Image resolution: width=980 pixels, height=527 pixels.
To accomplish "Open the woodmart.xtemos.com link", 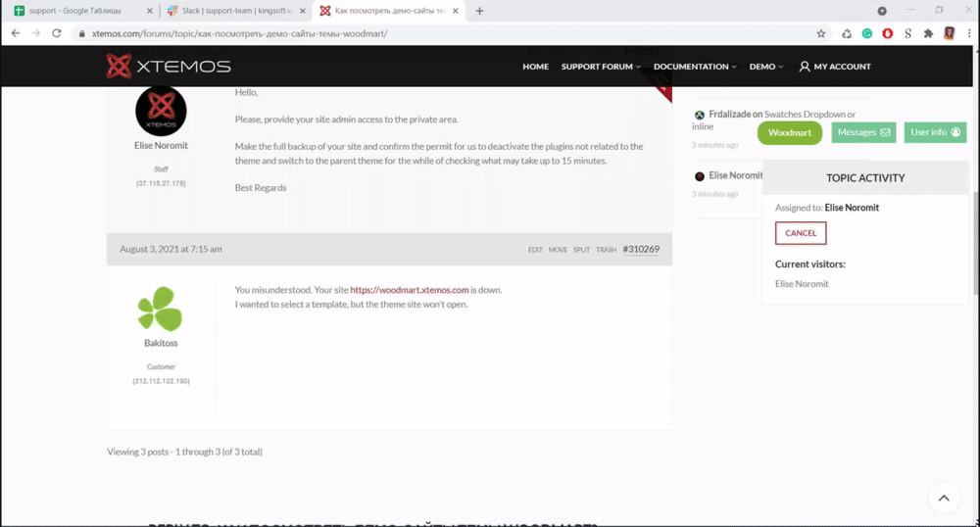I will pyautogui.click(x=410, y=290).
